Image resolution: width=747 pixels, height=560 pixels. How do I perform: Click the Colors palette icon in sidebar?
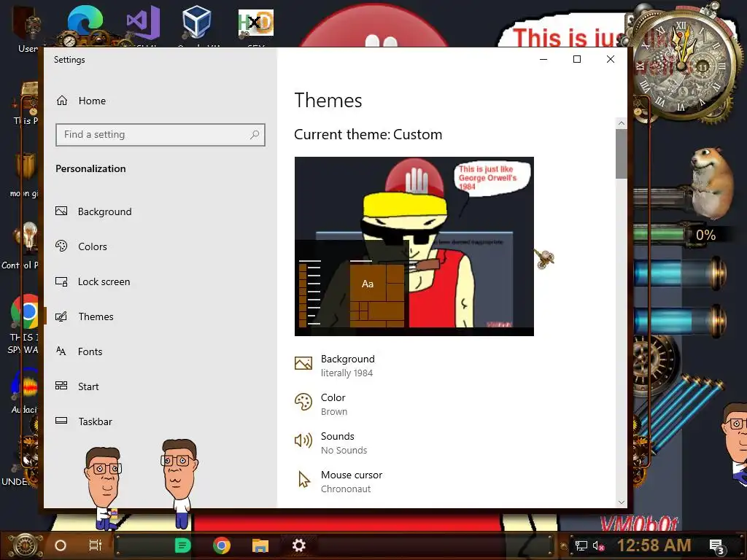coord(61,246)
